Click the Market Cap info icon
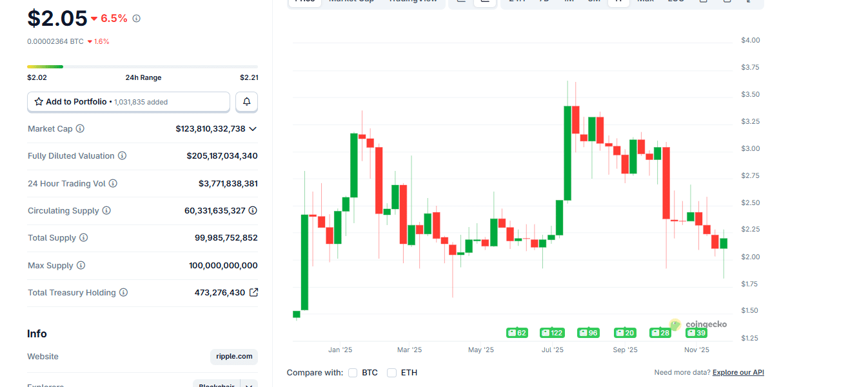The image size is (868, 387). 80,129
